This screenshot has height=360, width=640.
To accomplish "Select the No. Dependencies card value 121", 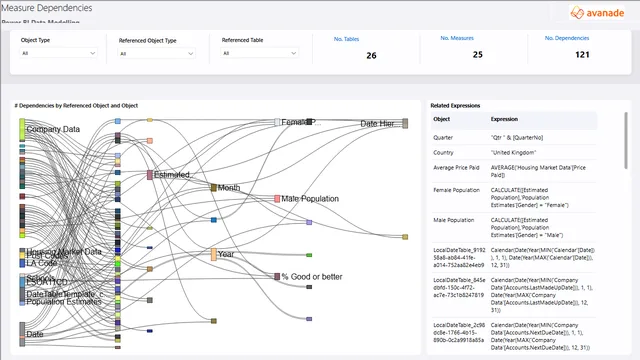I will click(582, 55).
